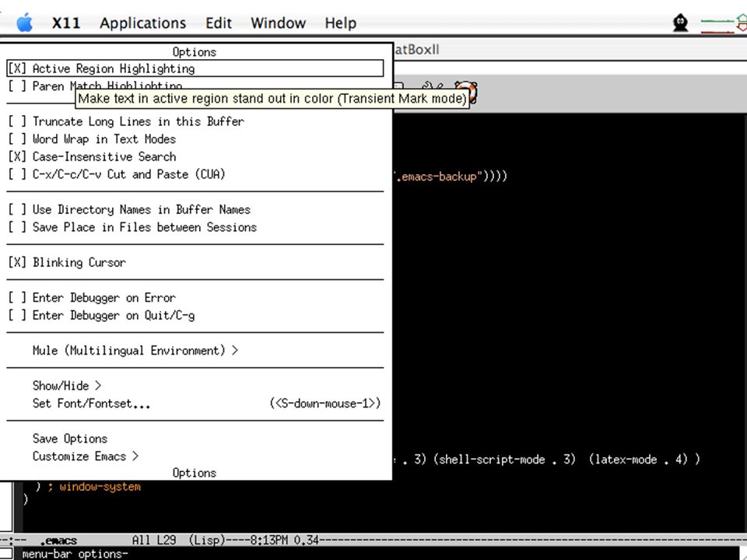Click the help lifebuoy toolbar icon
Screen dimensions: 747x560
click(467, 90)
